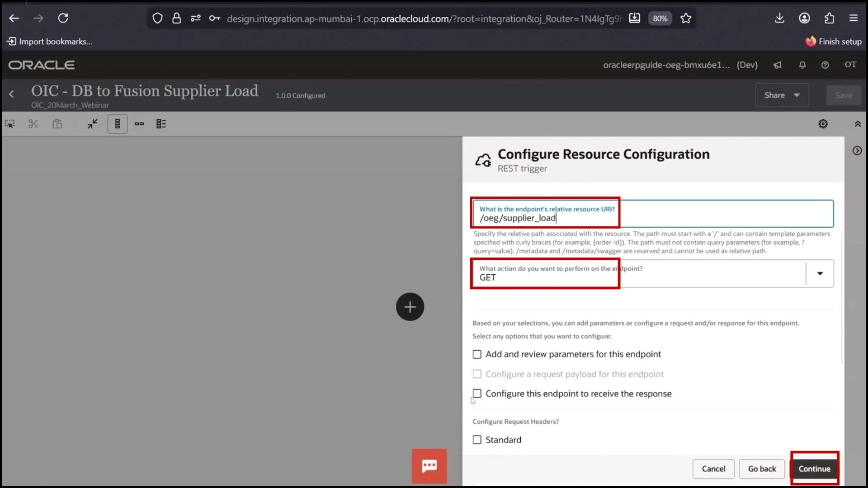Click the OIC_20March_Webinar subtitle
This screenshot has height=488, width=868.
(x=70, y=105)
